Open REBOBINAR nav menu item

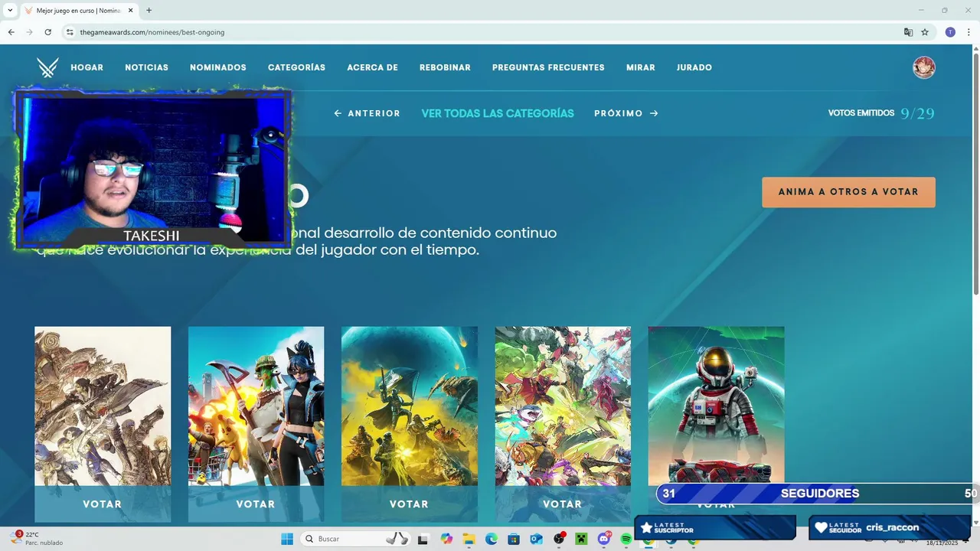(x=445, y=67)
